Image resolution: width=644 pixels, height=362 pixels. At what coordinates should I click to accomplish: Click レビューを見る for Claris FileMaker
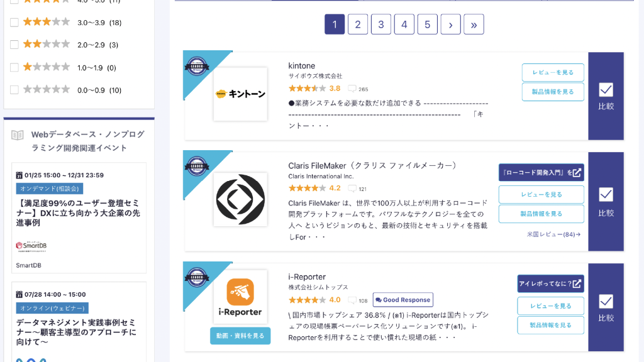(x=541, y=195)
